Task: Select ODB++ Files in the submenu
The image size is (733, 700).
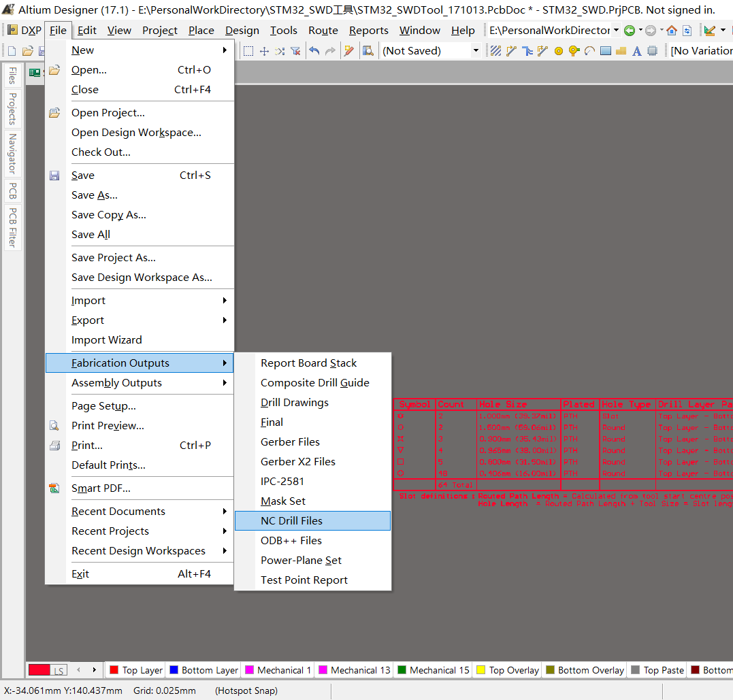Action: coord(312,541)
